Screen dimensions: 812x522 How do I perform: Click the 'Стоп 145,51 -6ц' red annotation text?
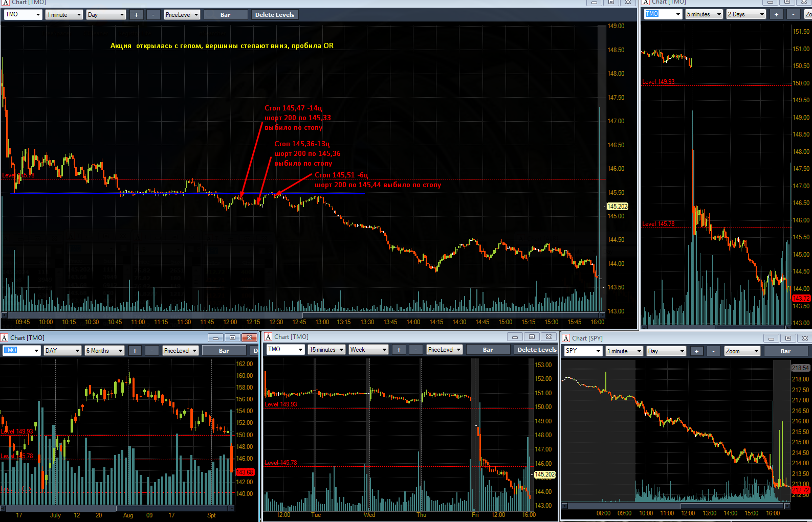tap(341, 175)
